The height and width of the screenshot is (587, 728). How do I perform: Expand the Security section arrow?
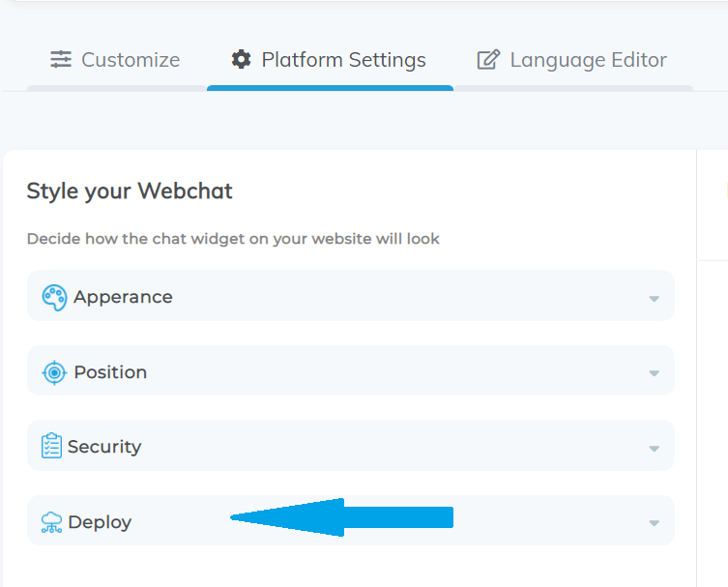pos(654,449)
